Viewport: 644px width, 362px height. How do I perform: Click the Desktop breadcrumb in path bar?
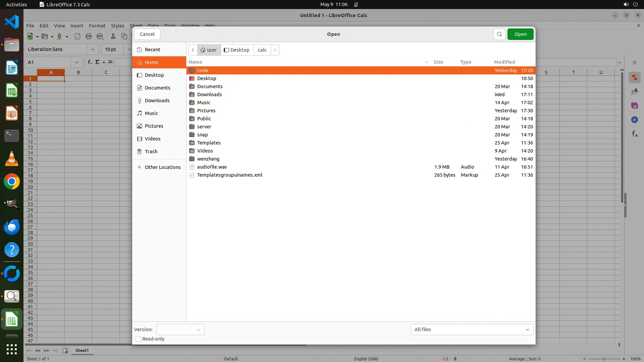click(237, 50)
